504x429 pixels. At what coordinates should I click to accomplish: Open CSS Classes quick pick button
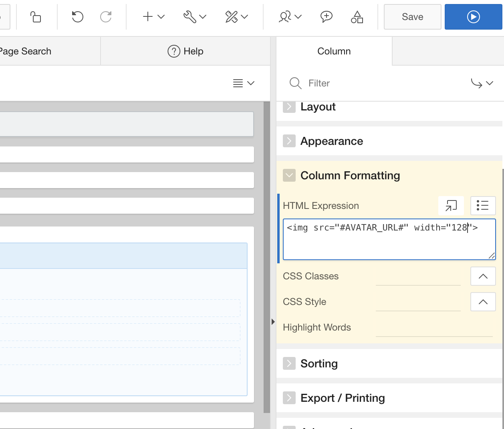[483, 276]
